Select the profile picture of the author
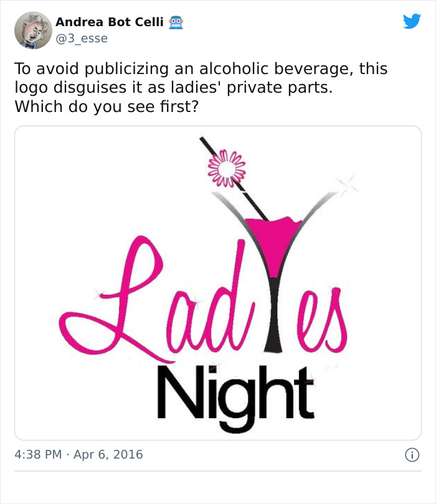The height and width of the screenshot is (504, 436). [x=34, y=29]
